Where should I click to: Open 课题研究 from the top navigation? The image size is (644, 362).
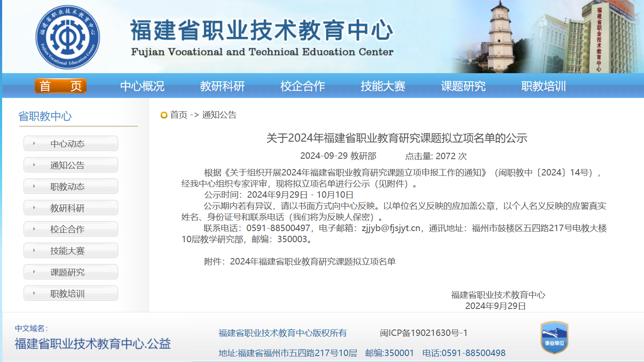pos(463,86)
